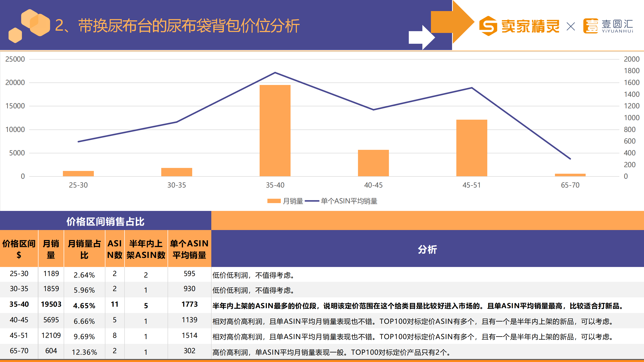Click the 30-35 orange sales bar
The image size is (644, 362).
pos(177,172)
